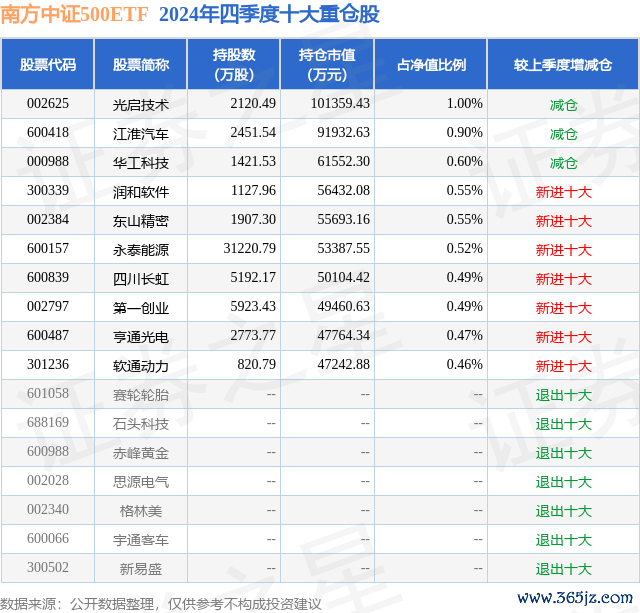Select stock name 宇通客车

click(141, 540)
